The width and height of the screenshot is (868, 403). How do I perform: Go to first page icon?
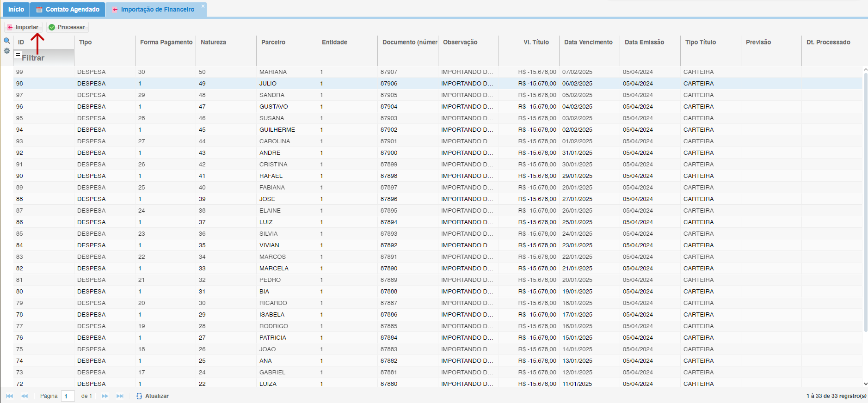point(10,396)
